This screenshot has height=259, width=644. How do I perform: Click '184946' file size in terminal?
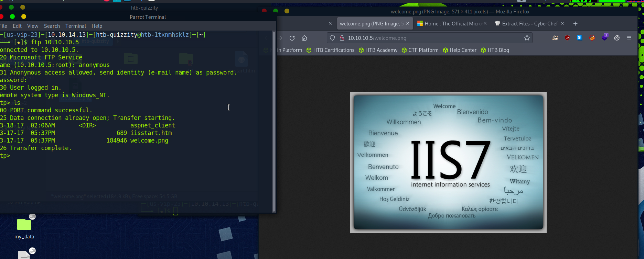[117, 140]
